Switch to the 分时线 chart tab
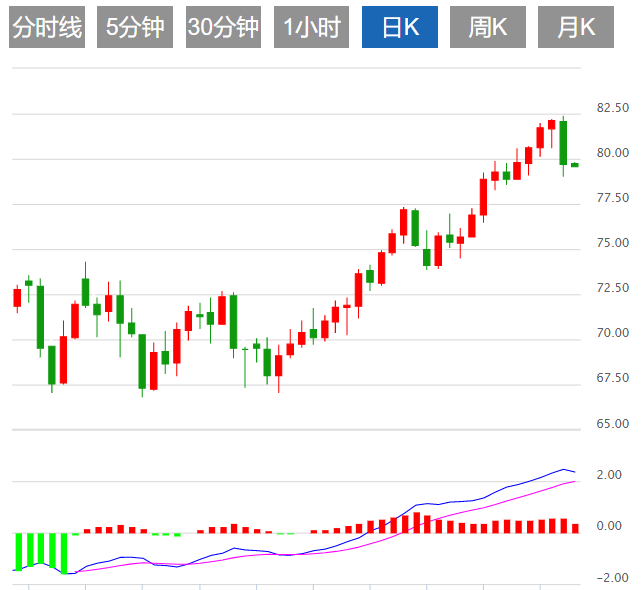Viewport: 641px width, 590px height. 47,27
